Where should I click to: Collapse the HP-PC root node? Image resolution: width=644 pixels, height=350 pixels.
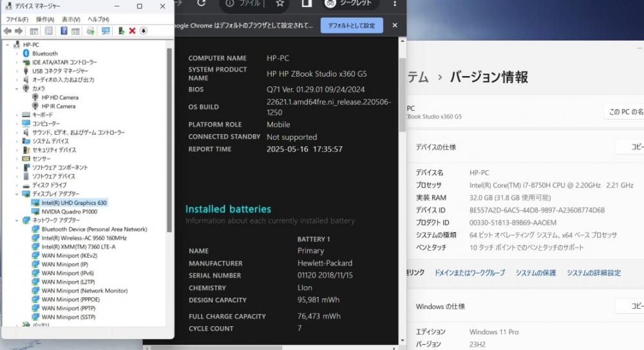point(7,45)
